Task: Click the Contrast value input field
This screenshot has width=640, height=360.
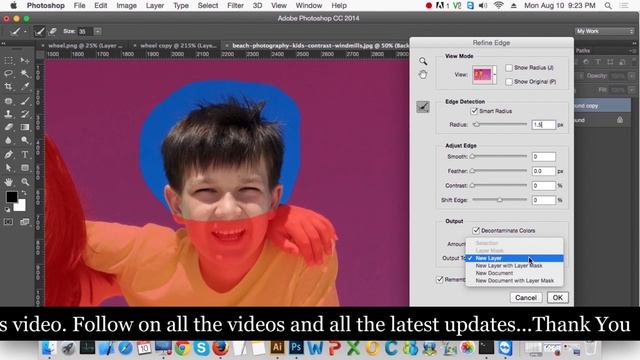Action: [544, 186]
